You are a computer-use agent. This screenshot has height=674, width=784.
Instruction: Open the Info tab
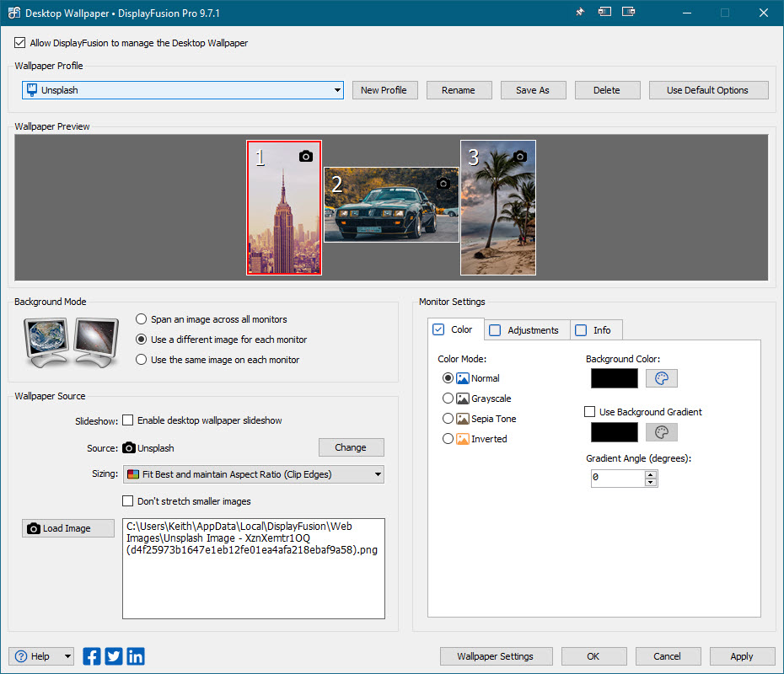click(x=594, y=330)
